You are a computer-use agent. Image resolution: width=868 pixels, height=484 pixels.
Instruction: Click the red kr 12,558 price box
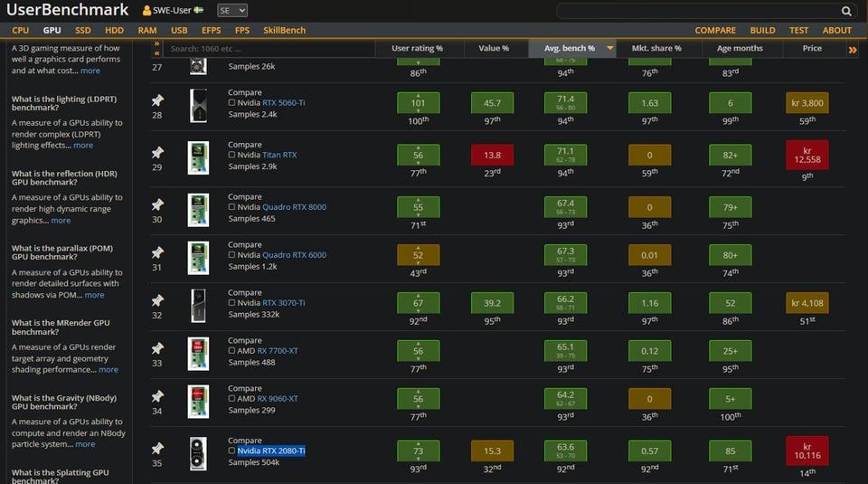[x=807, y=155]
